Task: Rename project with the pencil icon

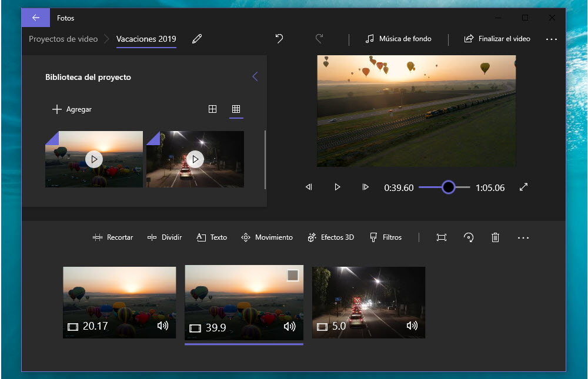Action: click(x=197, y=39)
